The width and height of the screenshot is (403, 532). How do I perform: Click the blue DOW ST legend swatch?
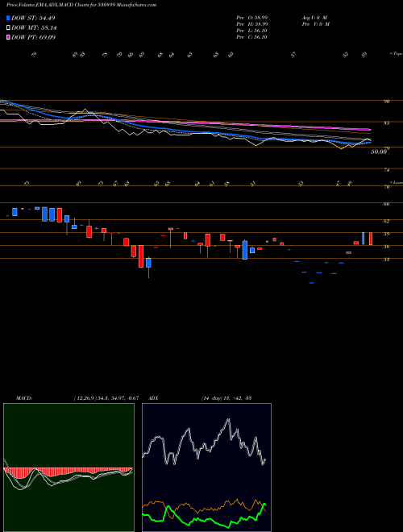point(8,18)
